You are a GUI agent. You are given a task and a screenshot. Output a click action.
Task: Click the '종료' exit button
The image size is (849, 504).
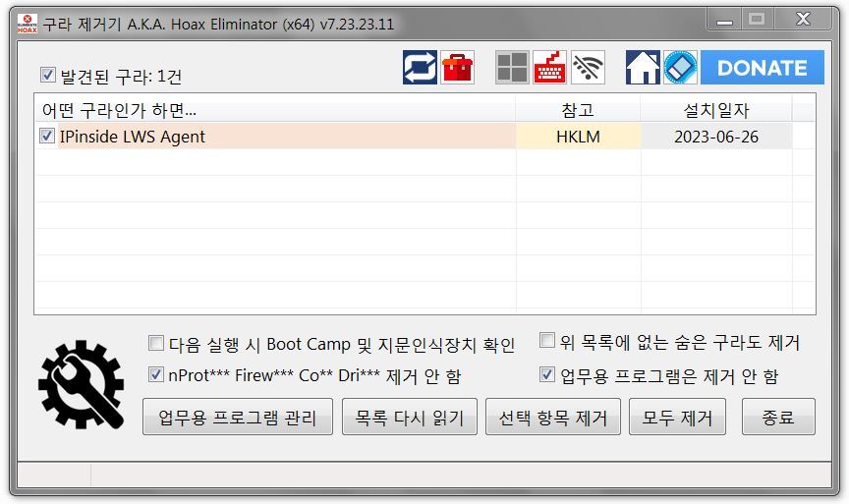pos(778,417)
